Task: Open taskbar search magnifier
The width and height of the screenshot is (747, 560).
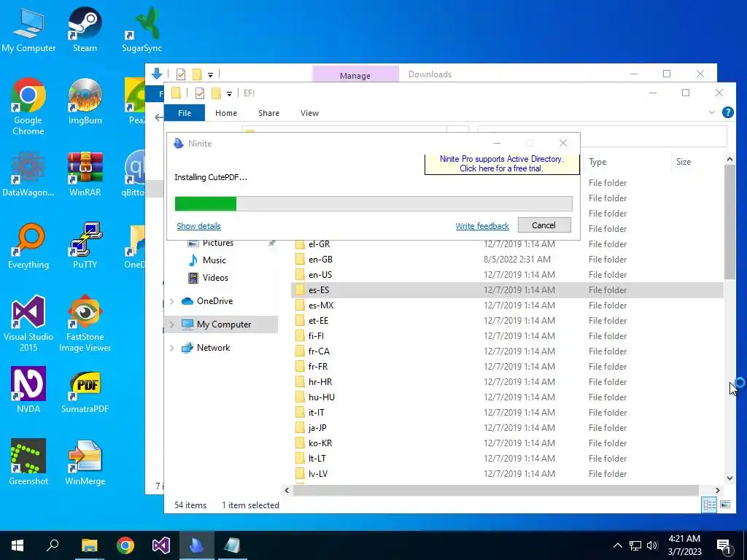Action: 53,545
